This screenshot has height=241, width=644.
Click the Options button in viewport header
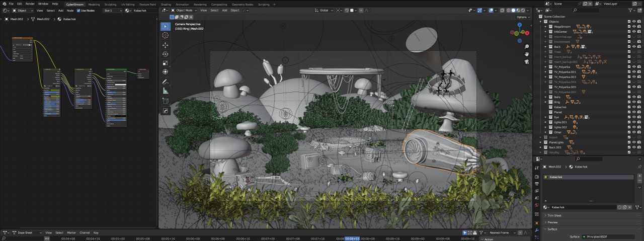click(523, 17)
